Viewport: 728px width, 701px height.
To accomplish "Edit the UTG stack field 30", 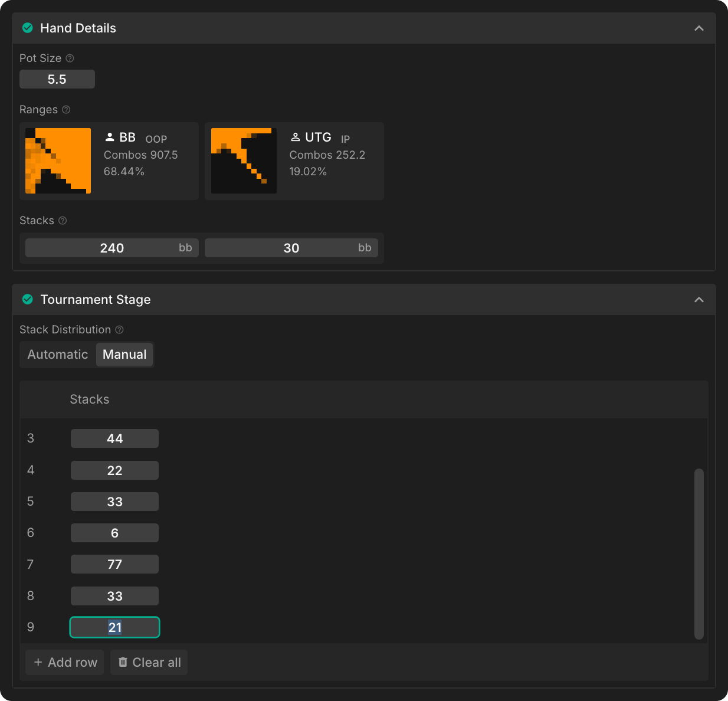I will pos(291,248).
